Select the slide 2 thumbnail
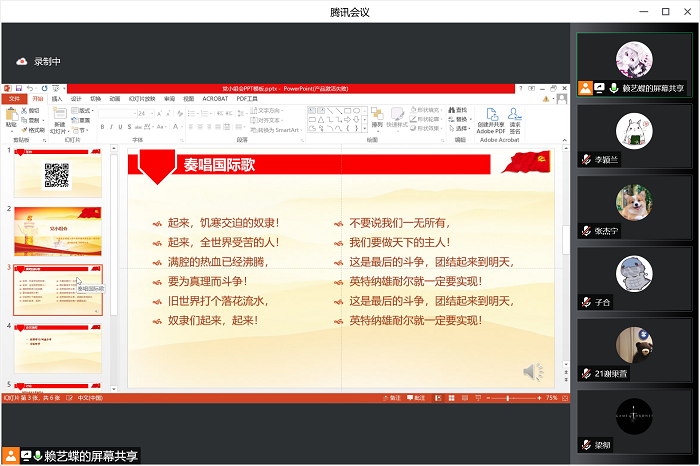 tap(58, 231)
